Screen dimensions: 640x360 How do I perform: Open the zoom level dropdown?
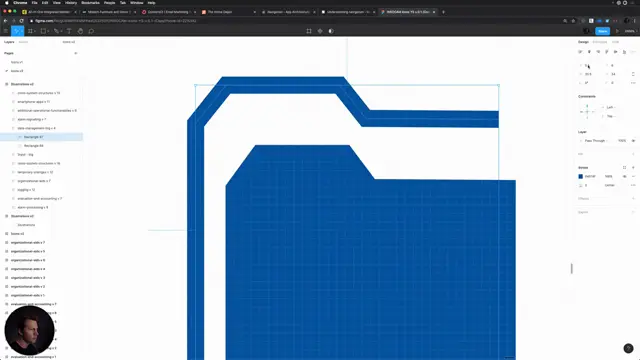click(x=630, y=31)
